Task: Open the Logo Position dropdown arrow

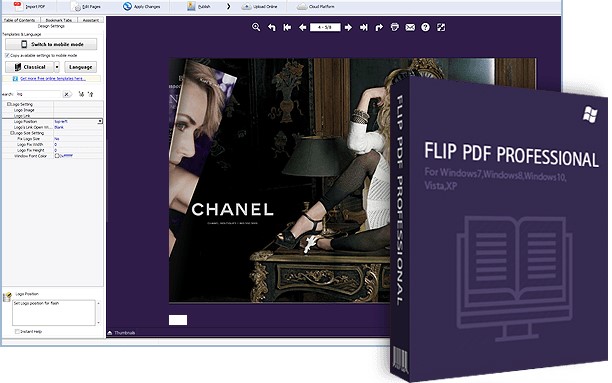Action: 100,121
